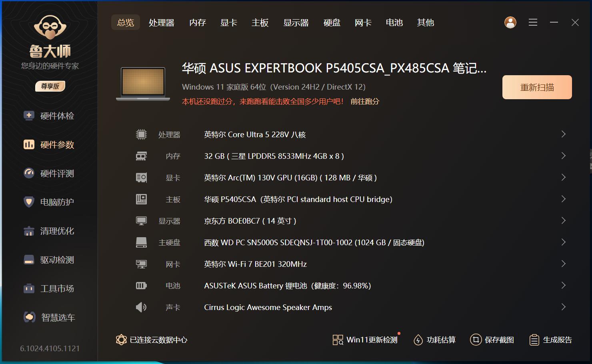The width and height of the screenshot is (592, 364).
Task: Click the Win11更新检测 grid icon
Action: point(338,340)
